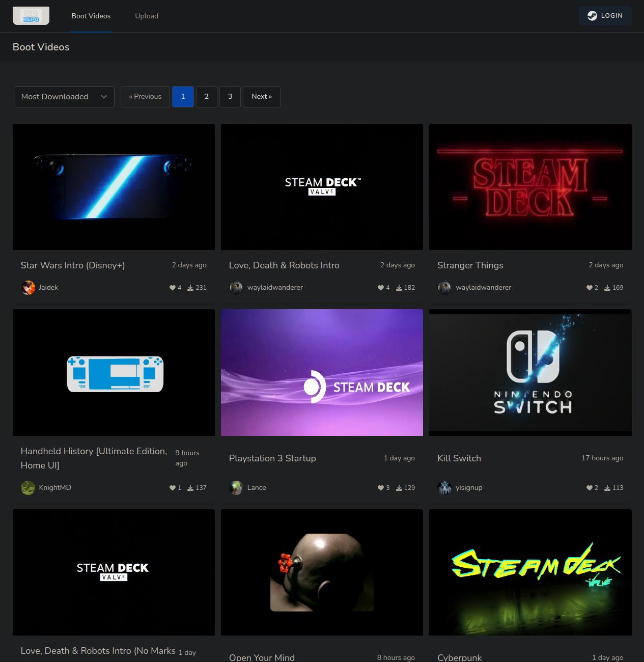
Task: Open Love, Death & Robots (No Marks) thumbnail
Action: 114,572
